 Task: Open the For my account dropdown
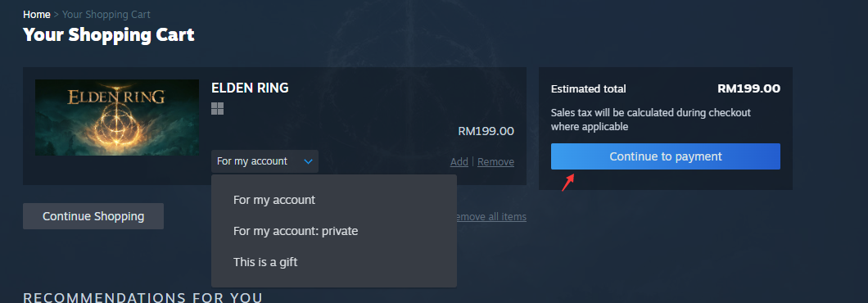tap(264, 161)
